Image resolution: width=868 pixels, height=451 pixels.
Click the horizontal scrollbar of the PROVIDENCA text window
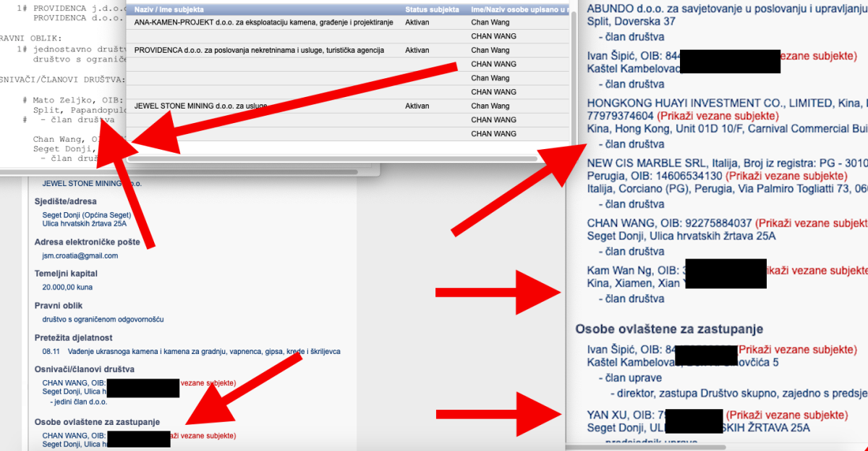point(177,172)
